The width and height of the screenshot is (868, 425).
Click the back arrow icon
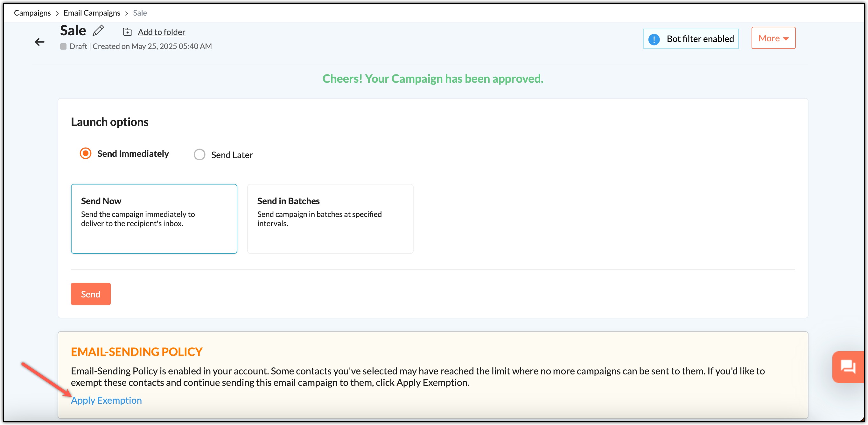[40, 42]
